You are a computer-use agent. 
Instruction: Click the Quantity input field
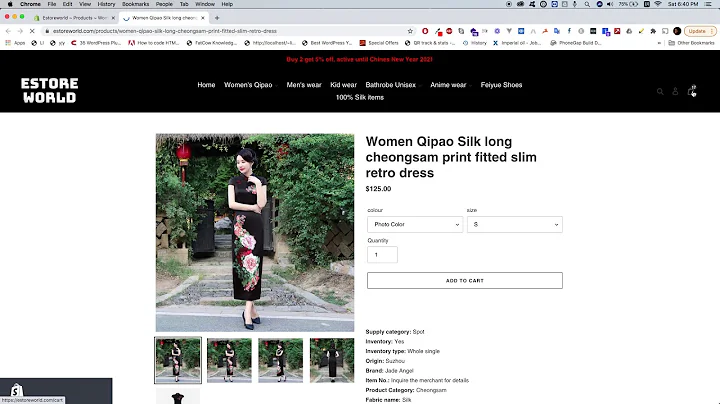(382, 255)
